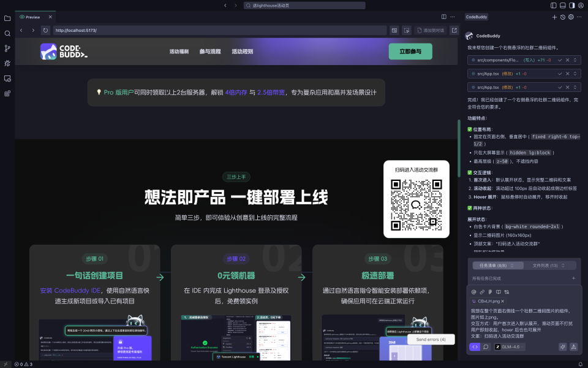Click the @ mention icon in chat input
This screenshot has height=368, width=588.
pyautogui.click(x=474, y=292)
